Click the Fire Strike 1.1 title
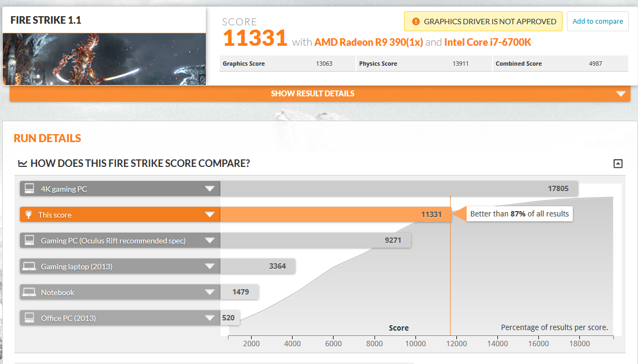This screenshot has width=638, height=364. pyautogui.click(x=46, y=20)
